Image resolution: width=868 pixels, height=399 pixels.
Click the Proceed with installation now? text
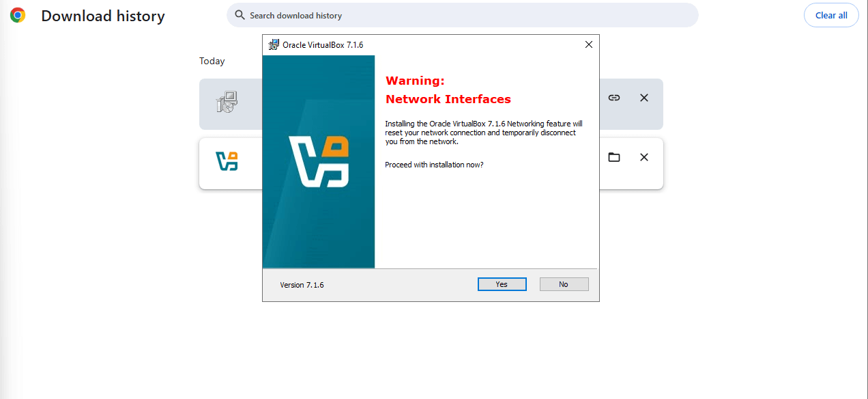pos(434,165)
